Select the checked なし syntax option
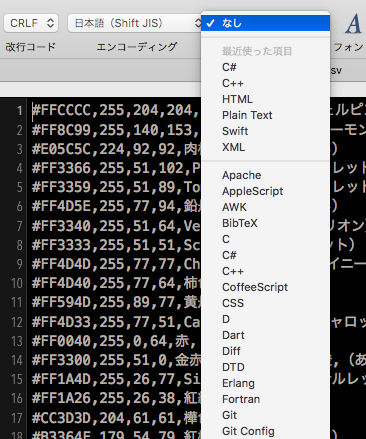Viewport: 366px width, 439px height. click(265, 23)
